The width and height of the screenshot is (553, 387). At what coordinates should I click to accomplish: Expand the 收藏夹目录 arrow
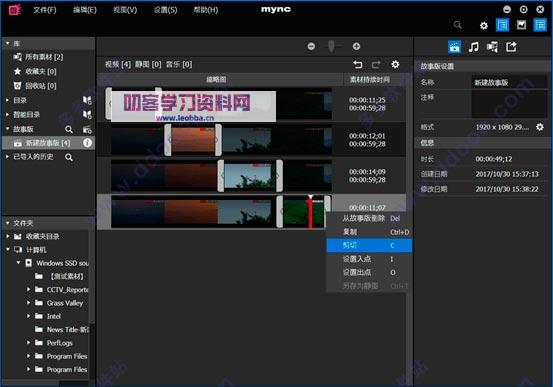tap(7, 236)
